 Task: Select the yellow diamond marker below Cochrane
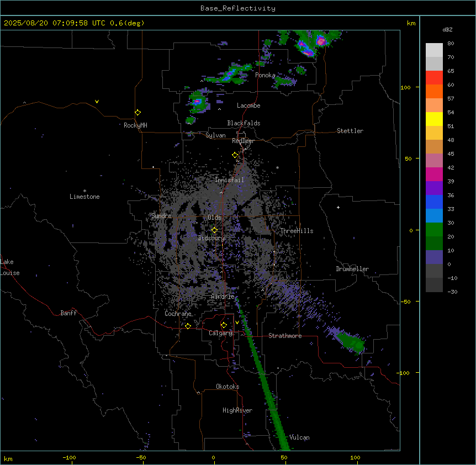188,326
